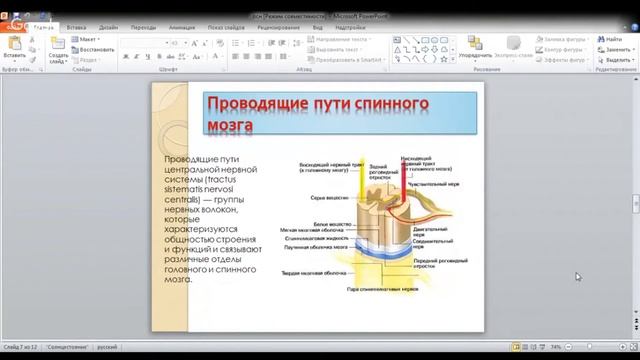
Task: Click Shape Outline (Контур фигуры) button
Action: click(560, 49)
